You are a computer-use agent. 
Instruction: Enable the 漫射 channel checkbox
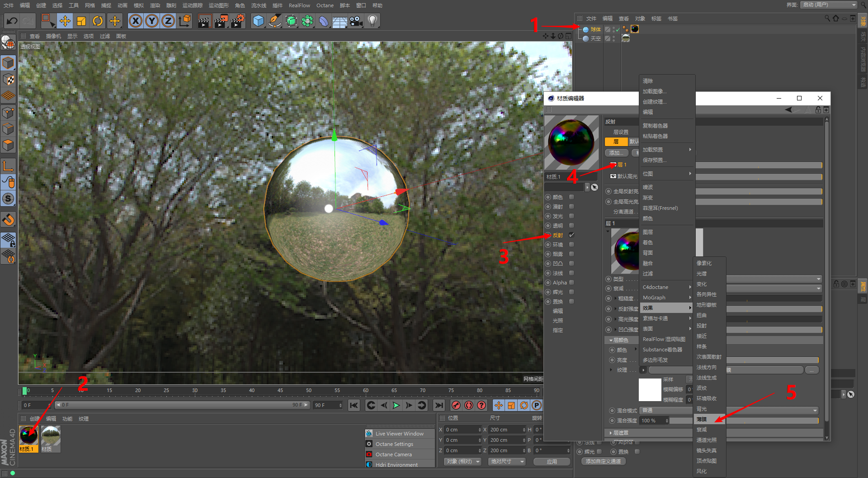click(x=571, y=207)
